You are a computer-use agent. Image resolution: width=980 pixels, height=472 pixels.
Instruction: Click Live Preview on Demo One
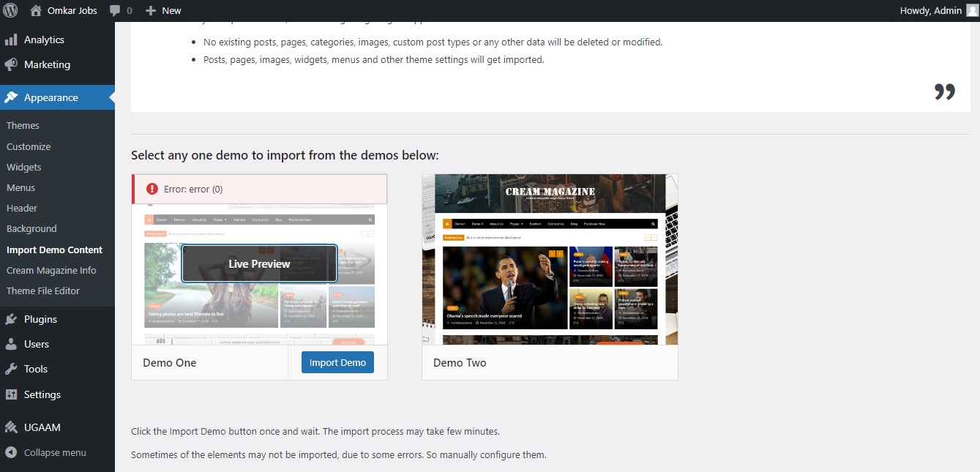259,263
